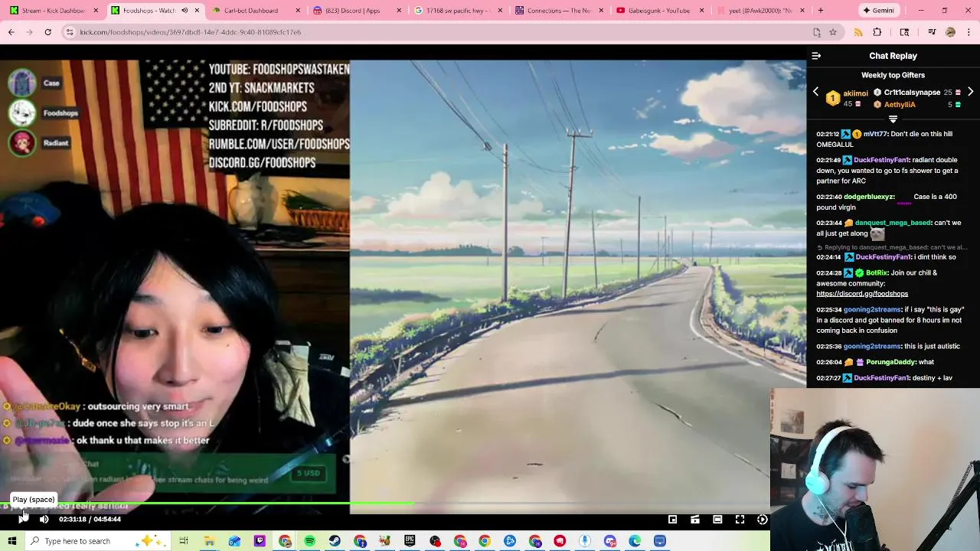
Task: Open a new browser tab
Action: [821, 11]
